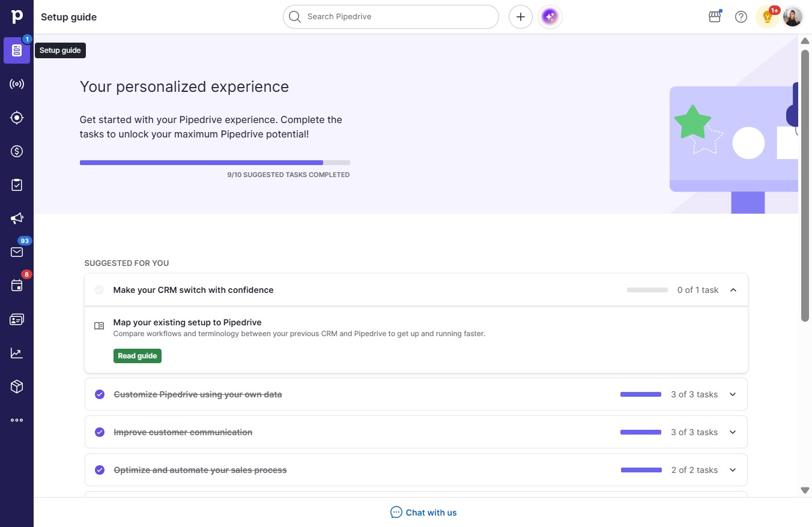The image size is (812, 527).
Task: Toggle the Optimize and automate checkmark
Action: [100, 470]
